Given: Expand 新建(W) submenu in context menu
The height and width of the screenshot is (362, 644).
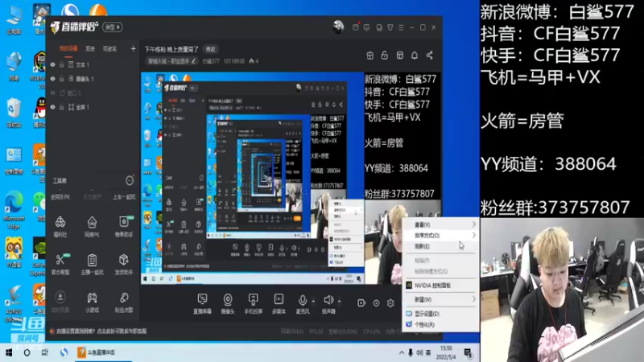Looking at the screenshot, I should tap(440, 299).
